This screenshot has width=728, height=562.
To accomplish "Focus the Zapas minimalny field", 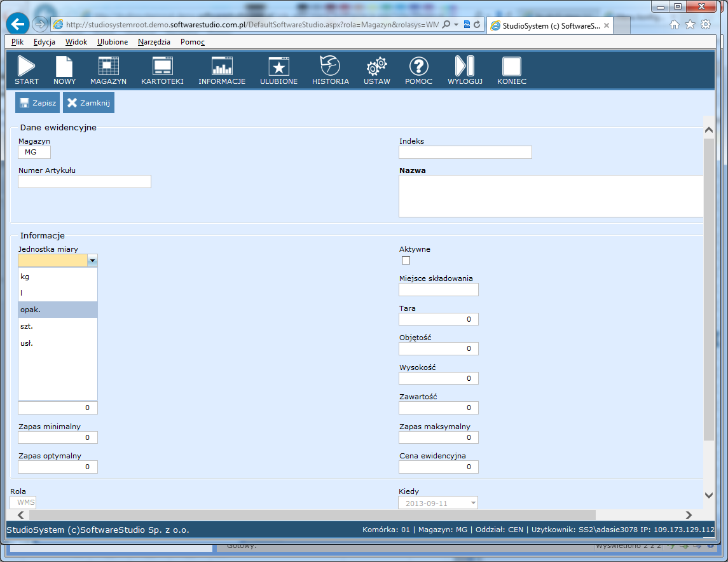I will pyautogui.click(x=58, y=437).
